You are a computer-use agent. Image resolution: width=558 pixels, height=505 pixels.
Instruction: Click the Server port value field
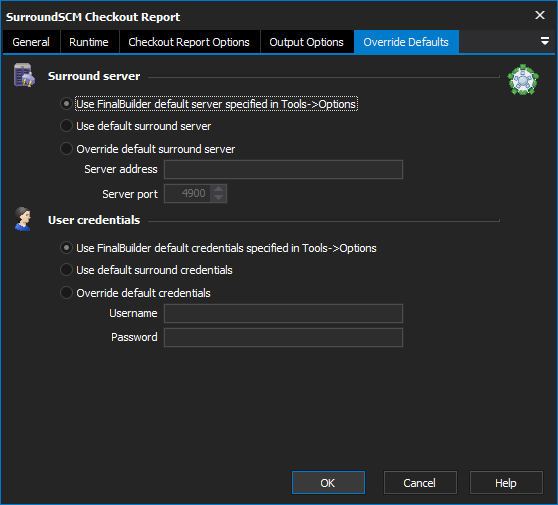click(x=188, y=194)
